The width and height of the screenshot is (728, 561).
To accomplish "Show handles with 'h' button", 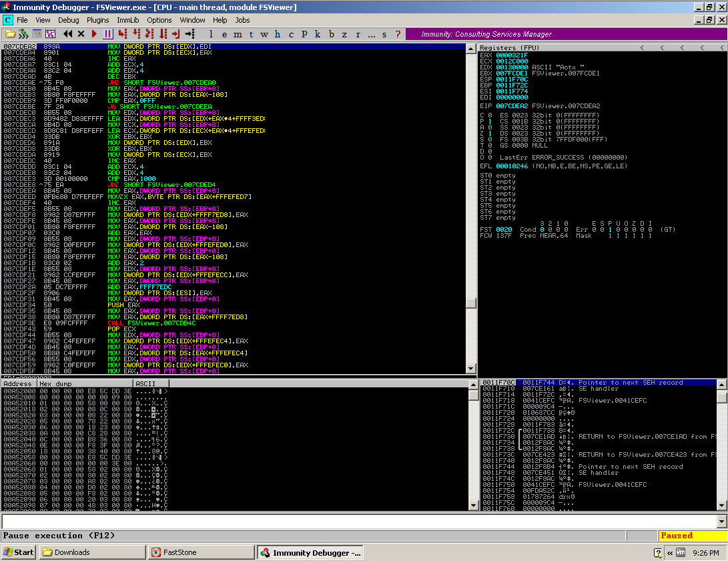I will point(278,34).
